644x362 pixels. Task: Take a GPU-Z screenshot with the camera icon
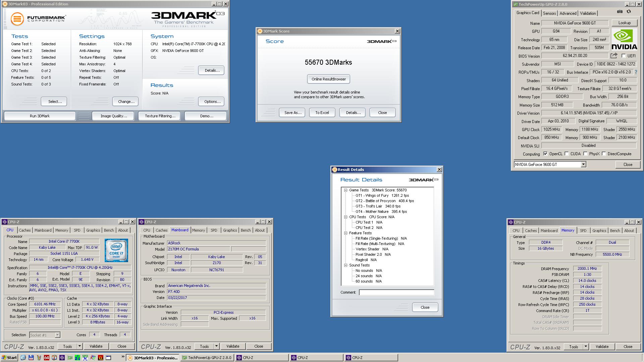pyautogui.click(x=620, y=12)
